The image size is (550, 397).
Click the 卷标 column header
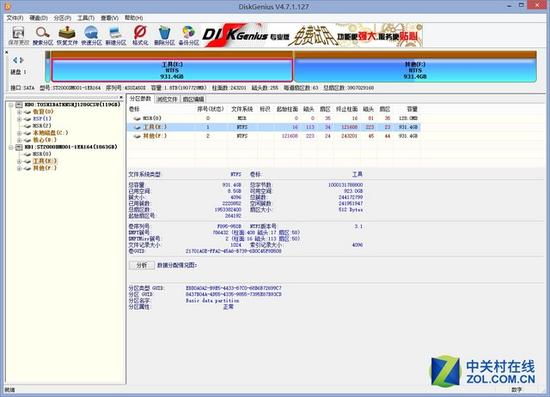pos(134,109)
